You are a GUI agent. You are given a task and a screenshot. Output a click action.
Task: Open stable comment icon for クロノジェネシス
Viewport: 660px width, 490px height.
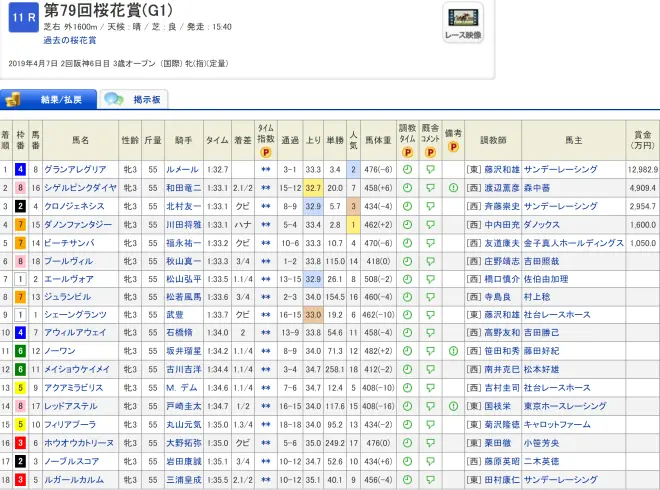430,206
